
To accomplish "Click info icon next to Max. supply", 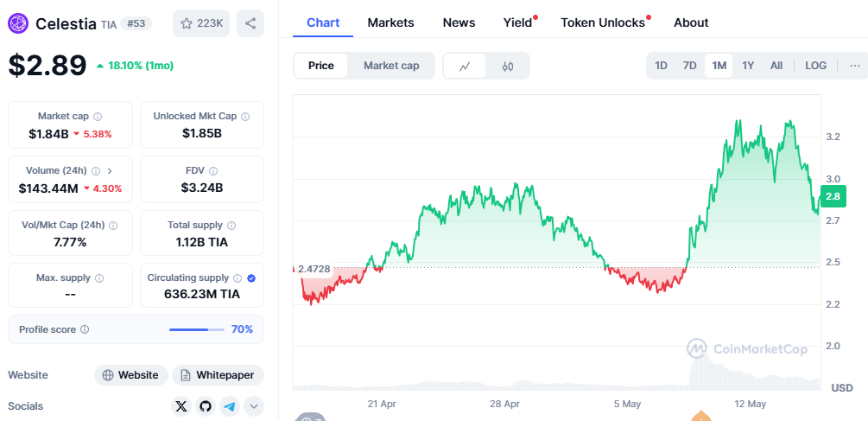I will (x=99, y=277).
